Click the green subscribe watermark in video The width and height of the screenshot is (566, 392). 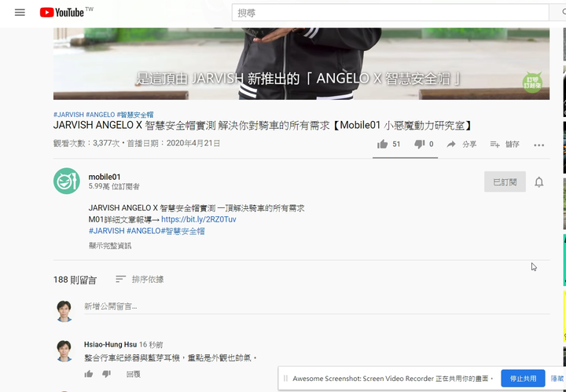(x=532, y=82)
